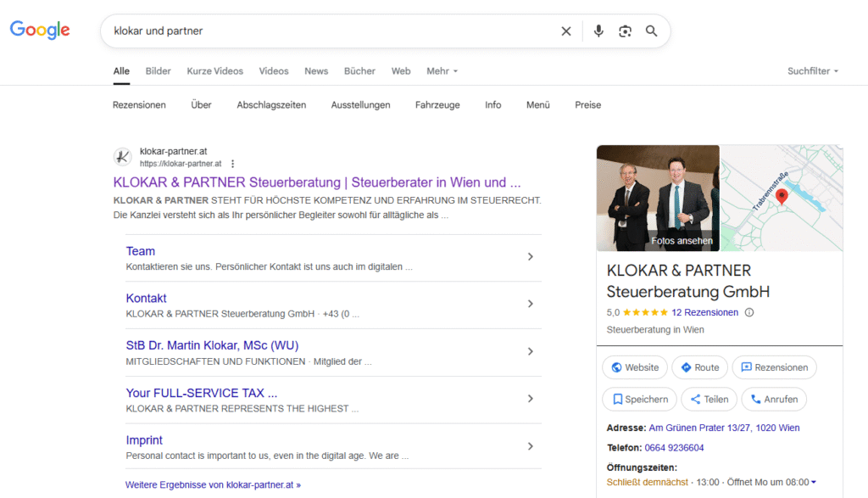Viewport: 868px width, 498px height.
Task: Expand Your FULL-SERVICE TAX chevron
Action: (531, 399)
